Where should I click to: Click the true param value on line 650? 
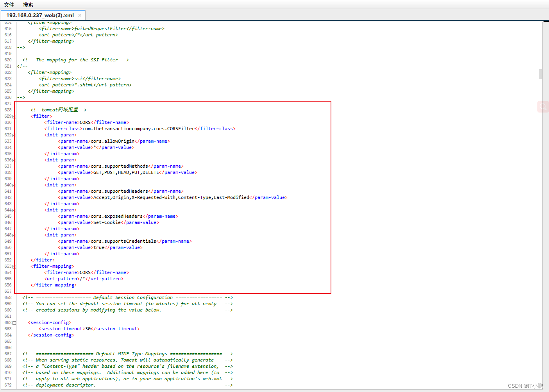99,247
